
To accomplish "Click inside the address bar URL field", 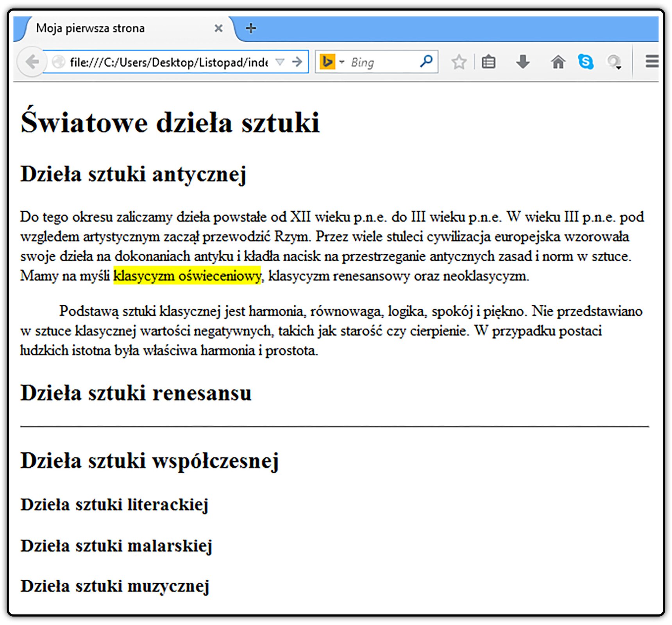I will 168,62.
